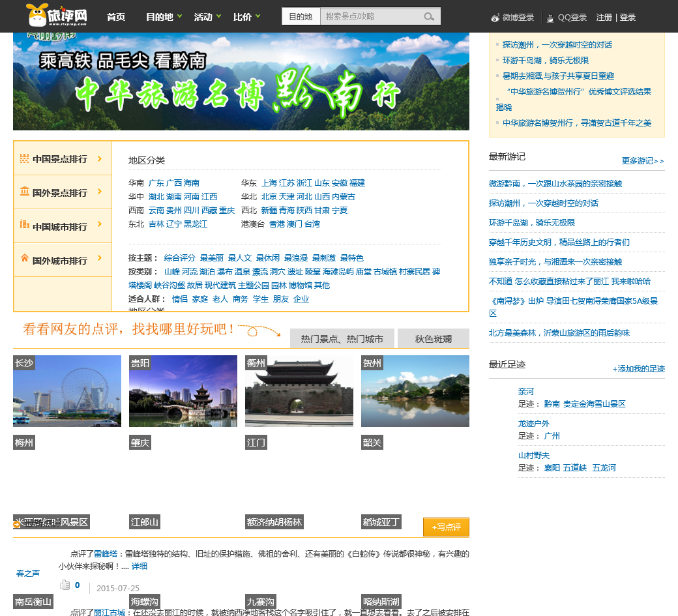Open the 衢州 city thumbnail

[x=299, y=390]
